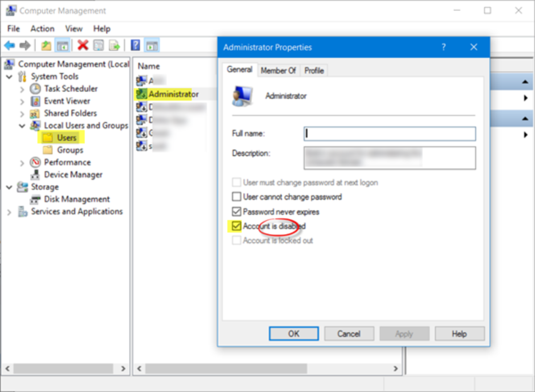Click the OK button
Image resolution: width=535 pixels, height=392 pixels.
click(294, 334)
